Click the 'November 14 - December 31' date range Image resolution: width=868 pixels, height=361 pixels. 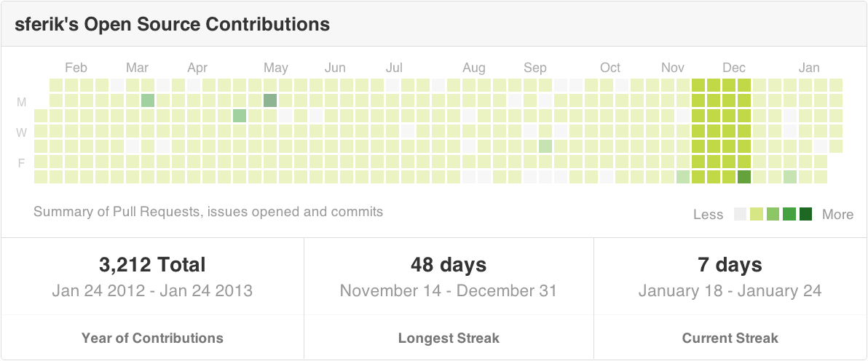pos(449,291)
